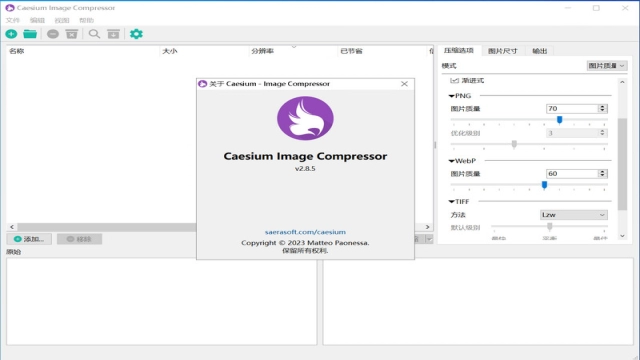Image resolution: width=640 pixels, height=360 pixels.
Task: Click the large purple Caesium logo in About dialog
Action: (305, 118)
